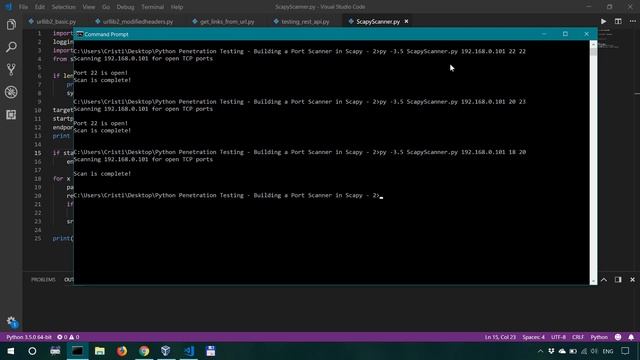
Task: Open the Debug menu
Action: (125, 7)
